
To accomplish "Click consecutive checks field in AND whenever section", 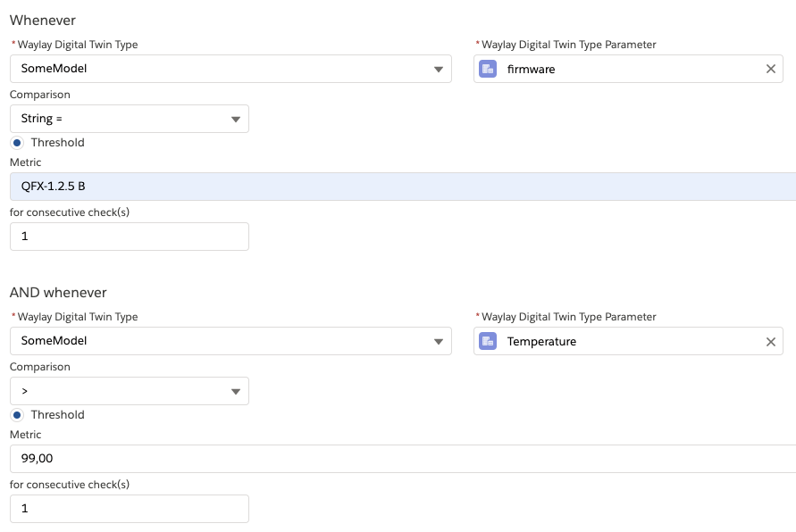I will 130,509.
